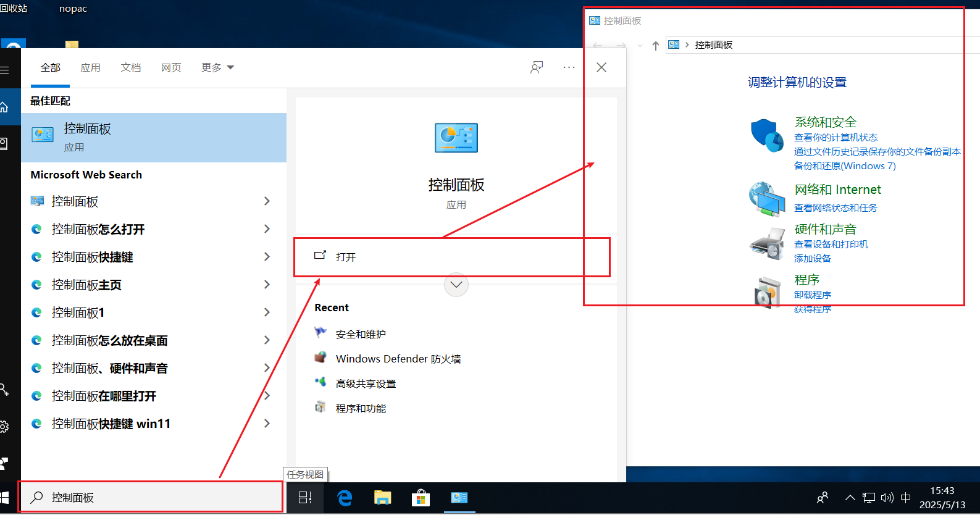Click the home icon in left sidebar
980x515 pixels.
pos(4,107)
